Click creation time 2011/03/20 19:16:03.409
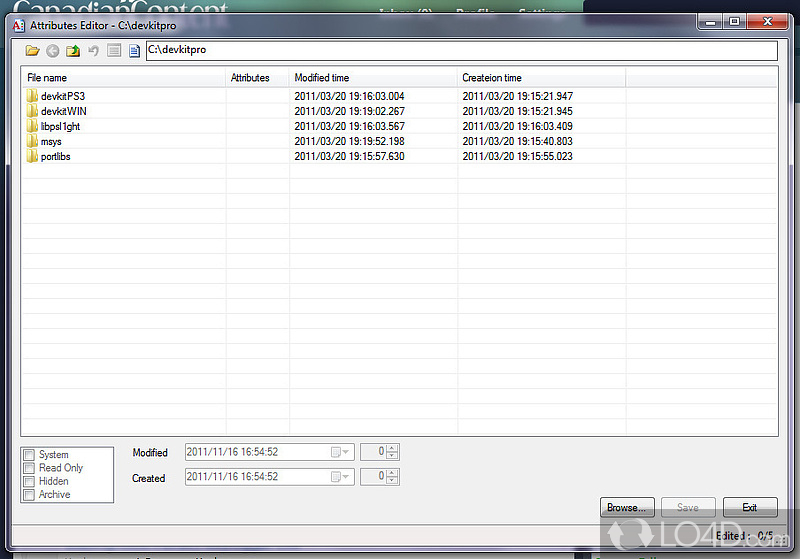800x559 pixels. (x=517, y=126)
